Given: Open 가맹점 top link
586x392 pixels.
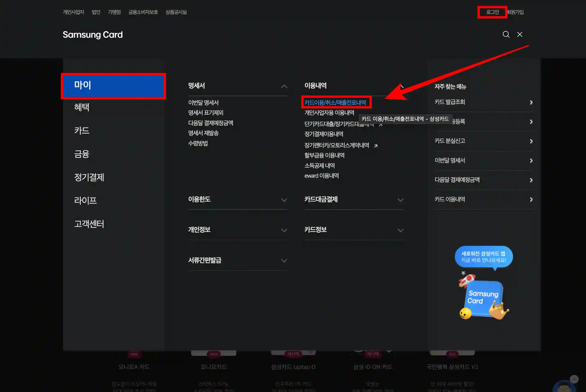Looking at the screenshot, I should [114, 12].
